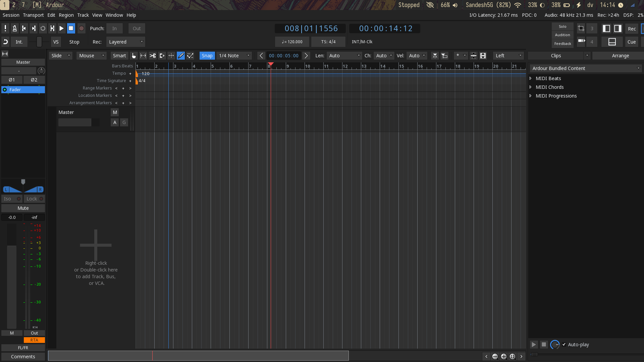Viewport: 644px width, 362px height.
Task: Toggle Punch Out
Action: (137, 28)
